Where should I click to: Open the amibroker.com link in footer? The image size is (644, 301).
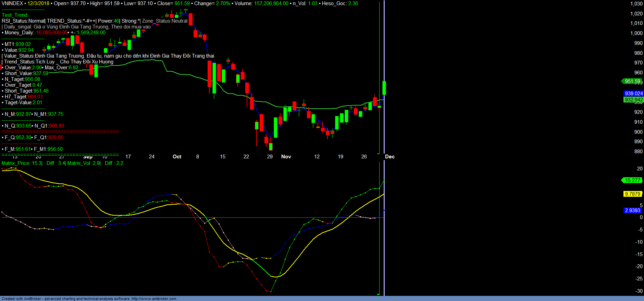(x=154, y=299)
